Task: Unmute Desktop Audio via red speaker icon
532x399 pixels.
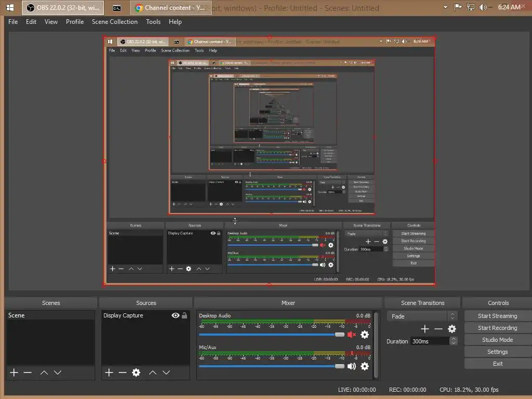Action: 352,335
